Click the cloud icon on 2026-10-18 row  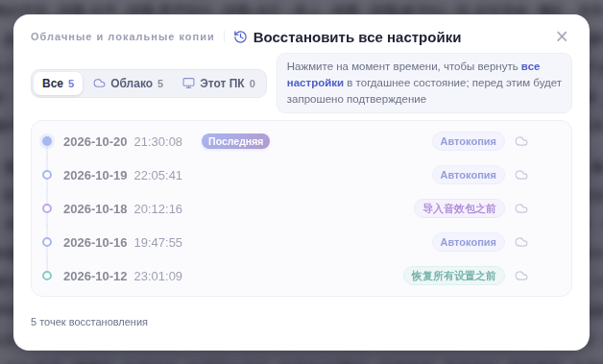coord(521,209)
